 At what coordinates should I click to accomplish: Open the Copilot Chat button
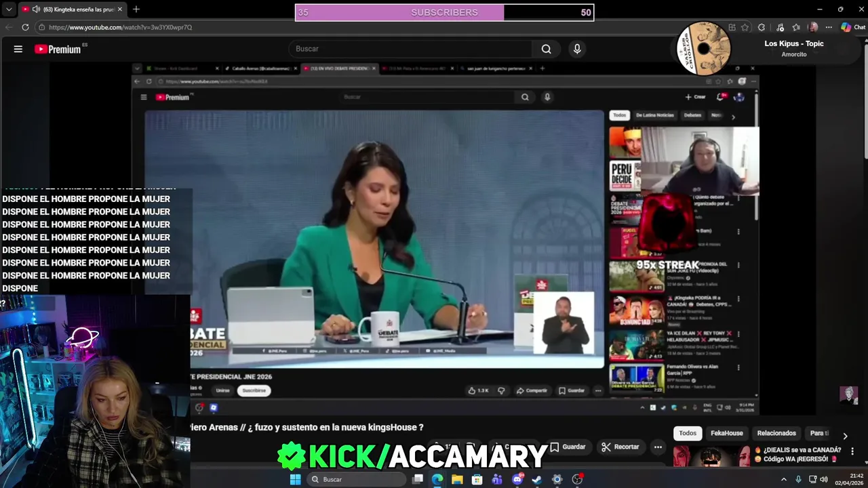853,27
